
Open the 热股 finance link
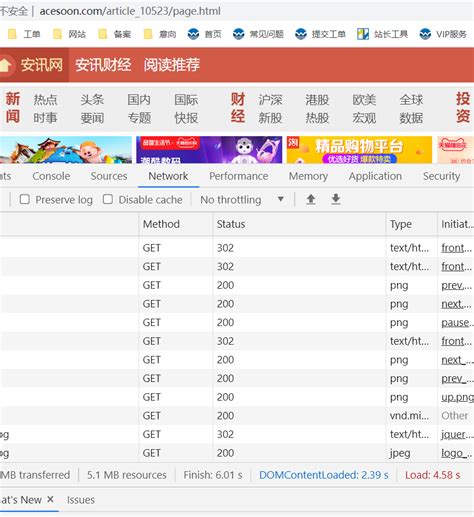pyautogui.click(x=317, y=118)
